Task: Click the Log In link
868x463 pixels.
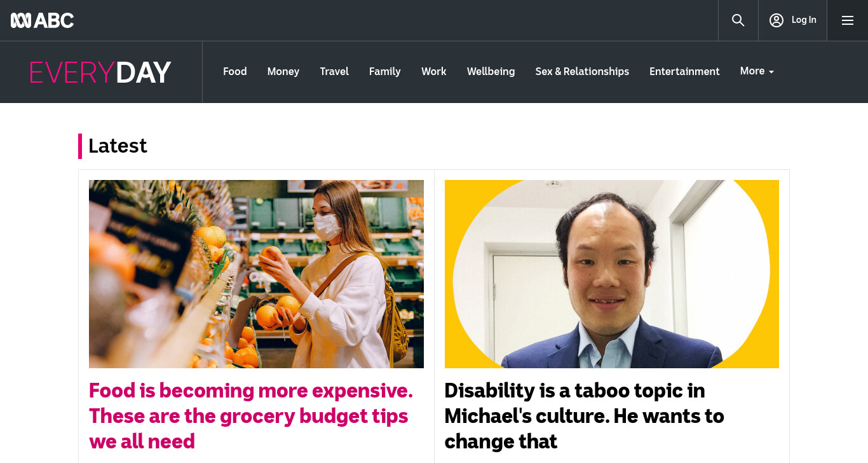Action: pyautogui.click(x=804, y=20)
